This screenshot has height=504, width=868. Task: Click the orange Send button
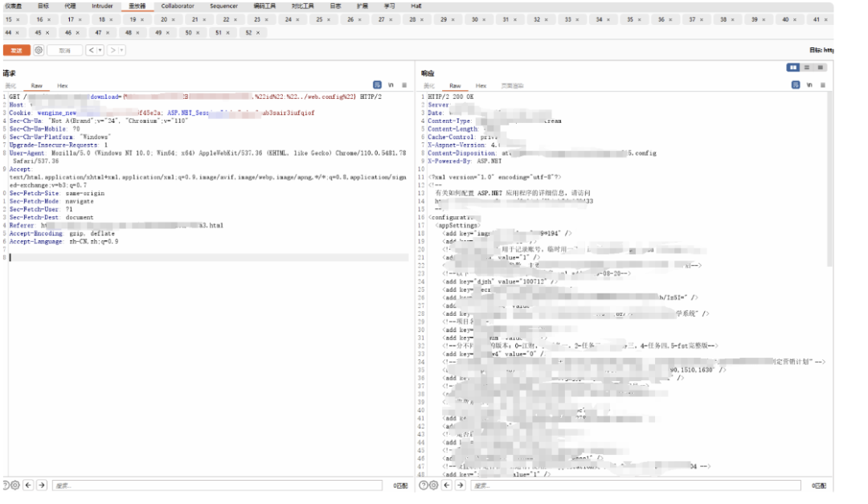(x=17, y=51)
